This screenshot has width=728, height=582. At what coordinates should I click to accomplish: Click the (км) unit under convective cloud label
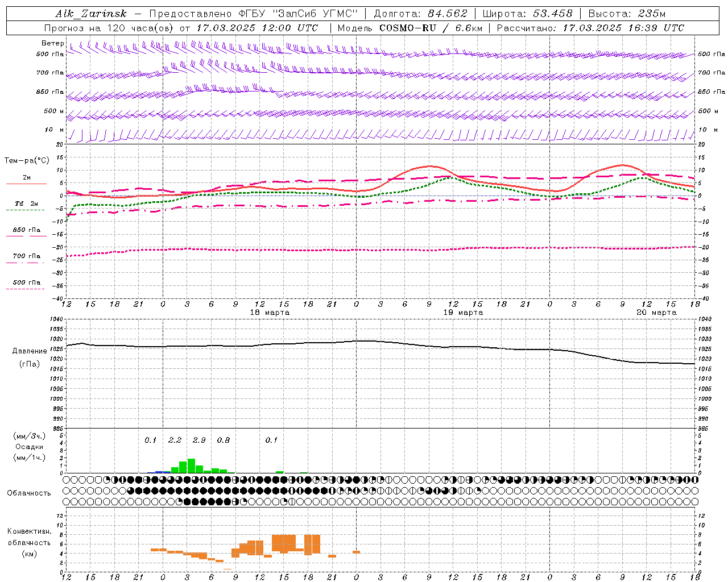pos(29,554)
